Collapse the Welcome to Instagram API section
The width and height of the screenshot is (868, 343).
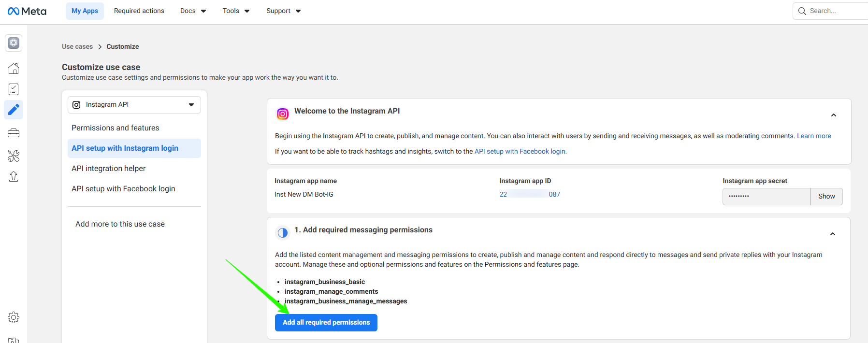click(x=833, y=115)
